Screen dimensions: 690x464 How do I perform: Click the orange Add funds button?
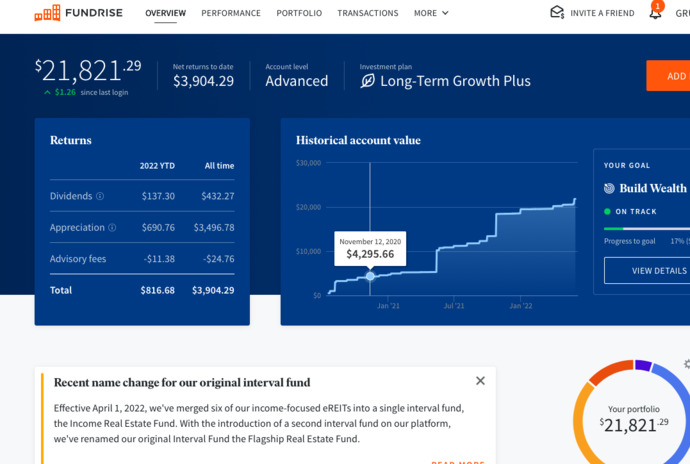[668, 76]
